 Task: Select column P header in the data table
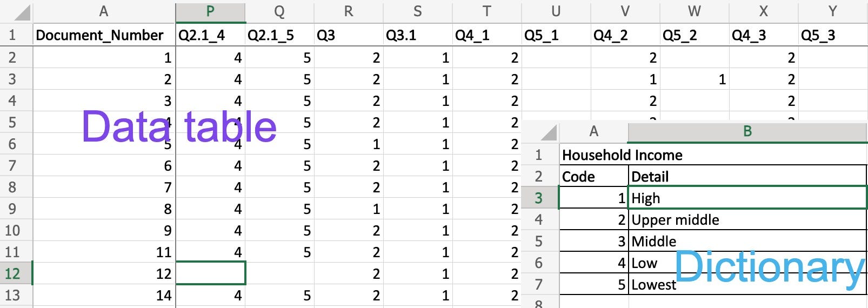pyautogui.click(x=210, y=11)
